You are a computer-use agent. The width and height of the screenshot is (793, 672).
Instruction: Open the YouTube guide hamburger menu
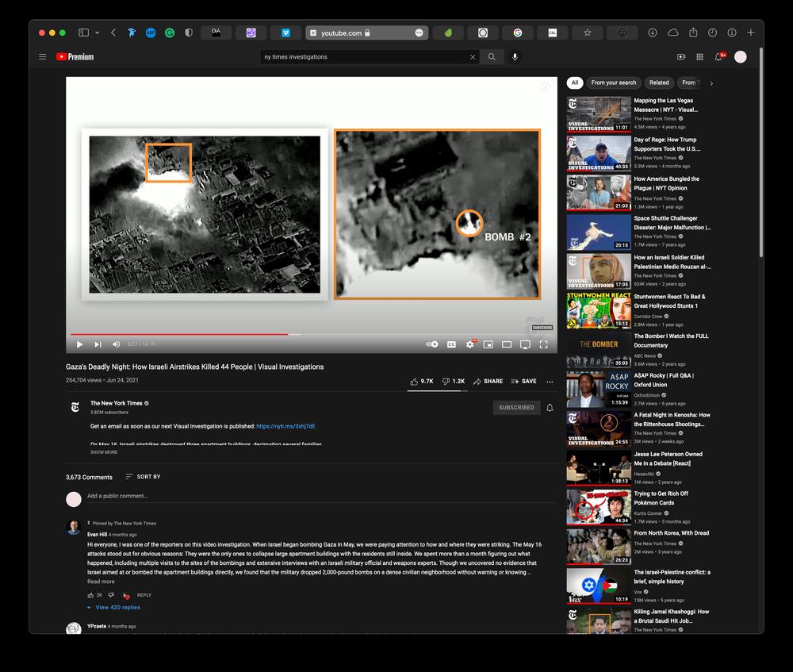click(43, 56)
